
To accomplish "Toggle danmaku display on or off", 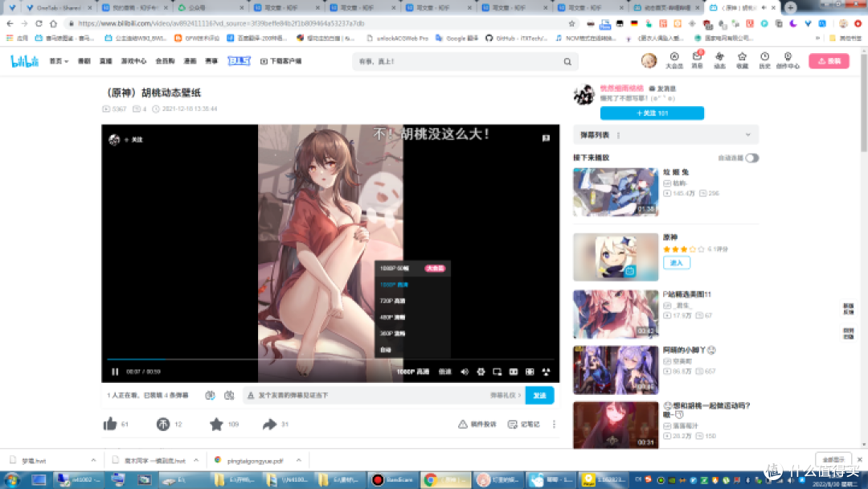I will click(x=210, y=396).
